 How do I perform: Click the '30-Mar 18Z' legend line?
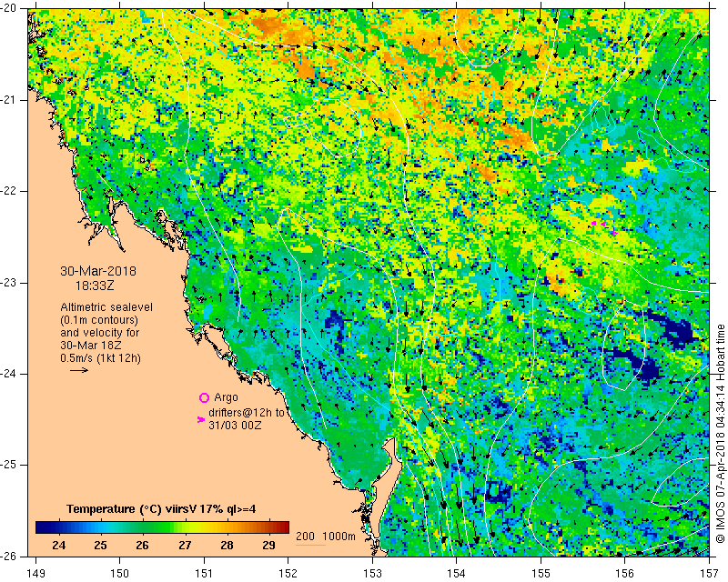[x=89, y=346]
